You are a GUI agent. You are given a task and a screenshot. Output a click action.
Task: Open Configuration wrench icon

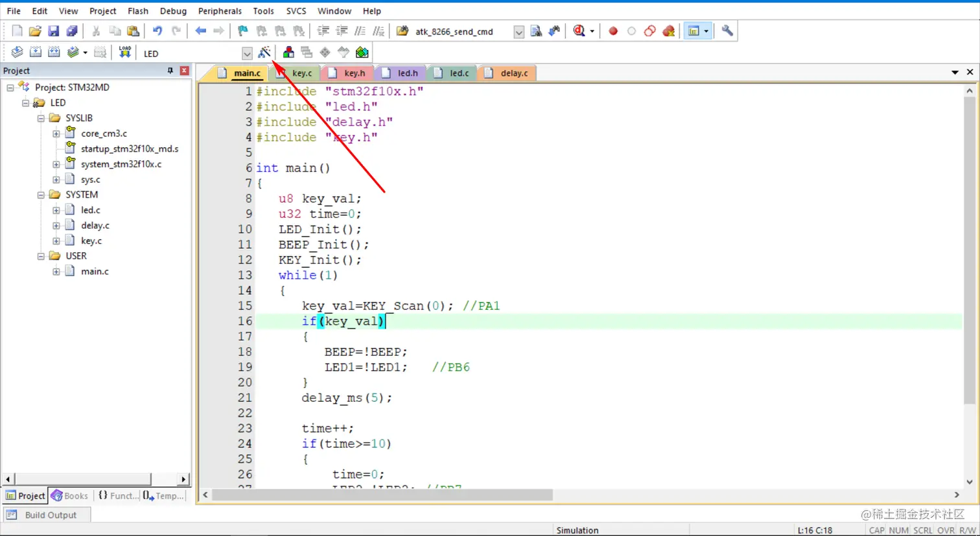727,31
